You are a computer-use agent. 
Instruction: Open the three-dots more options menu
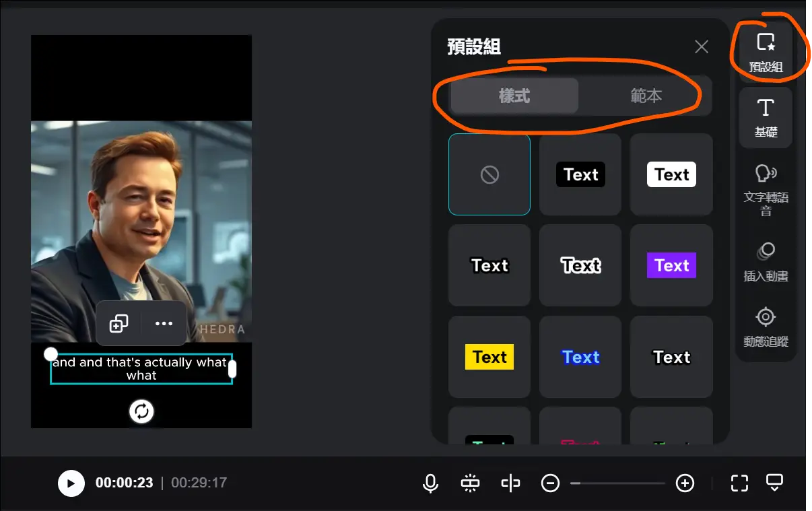pyautogui.click(x=164, y=324)
